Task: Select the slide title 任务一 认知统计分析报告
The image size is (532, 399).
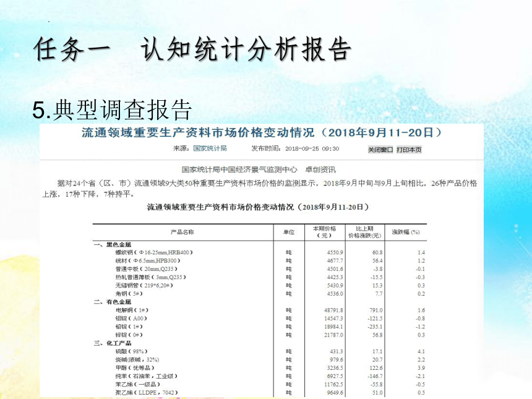Action: (192, 49)
